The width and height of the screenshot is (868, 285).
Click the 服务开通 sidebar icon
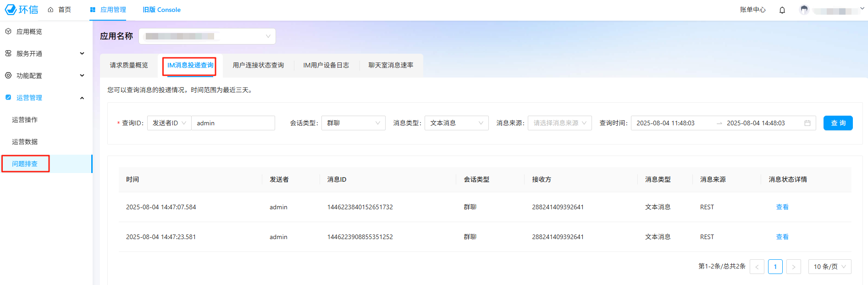tap(8, 54)
